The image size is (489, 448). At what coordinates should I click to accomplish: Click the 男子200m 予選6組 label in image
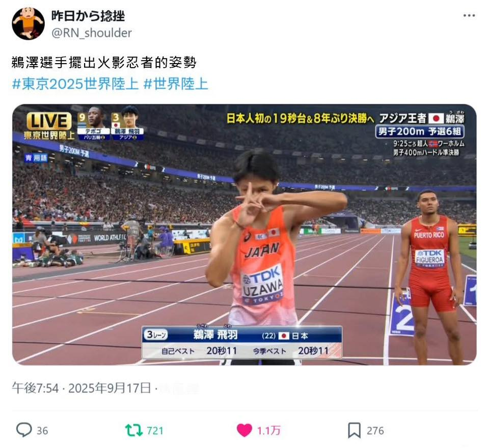[x=419, y=131]
